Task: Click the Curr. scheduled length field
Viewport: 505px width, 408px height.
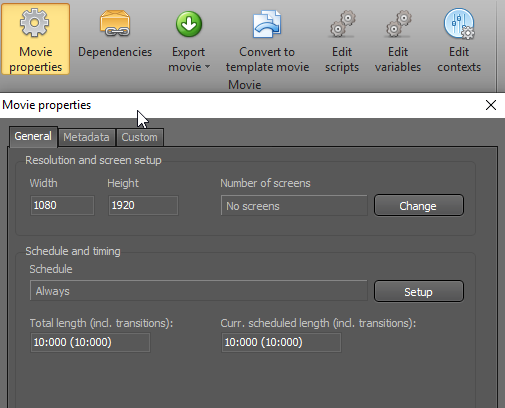Action: [281, 342]
